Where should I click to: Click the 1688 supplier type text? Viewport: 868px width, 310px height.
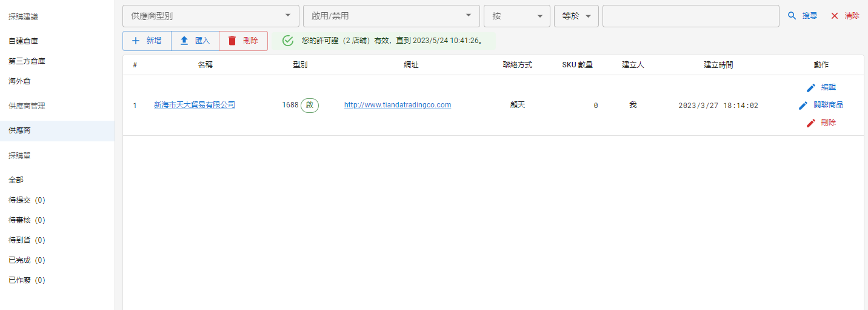click(x=290, y=105)
